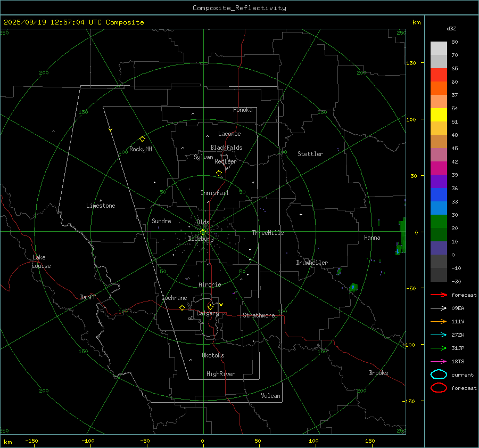Select the green 31JP arrow in legend
Screen dimensions: 479x448
[x=439, y=348]
